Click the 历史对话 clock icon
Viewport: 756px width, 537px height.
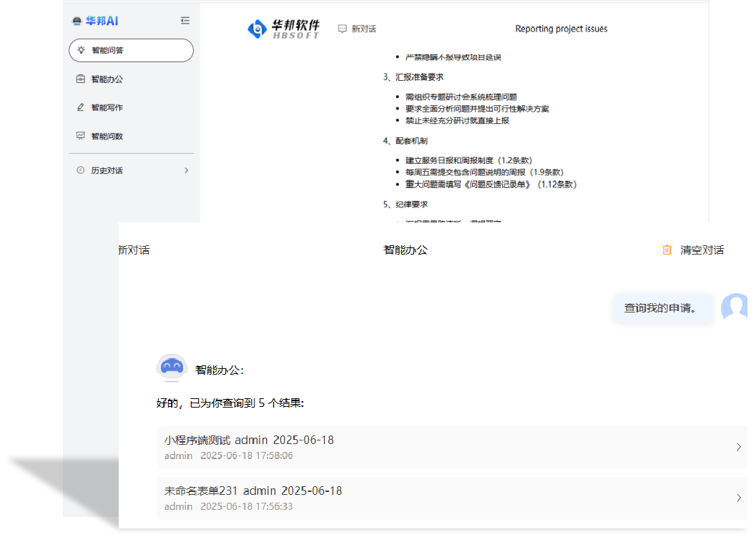pos(80,170)
